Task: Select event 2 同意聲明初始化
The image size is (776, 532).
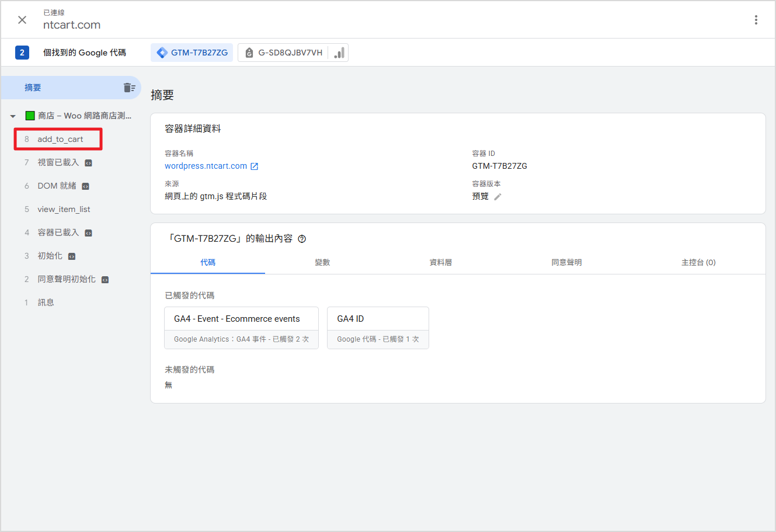Action: tap(67, 279)
